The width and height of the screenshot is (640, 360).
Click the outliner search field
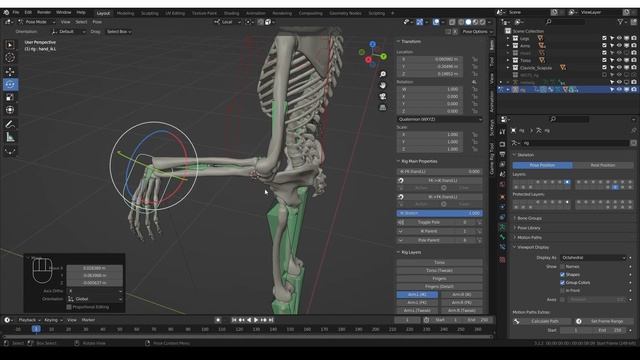click(x=565, y=22)
